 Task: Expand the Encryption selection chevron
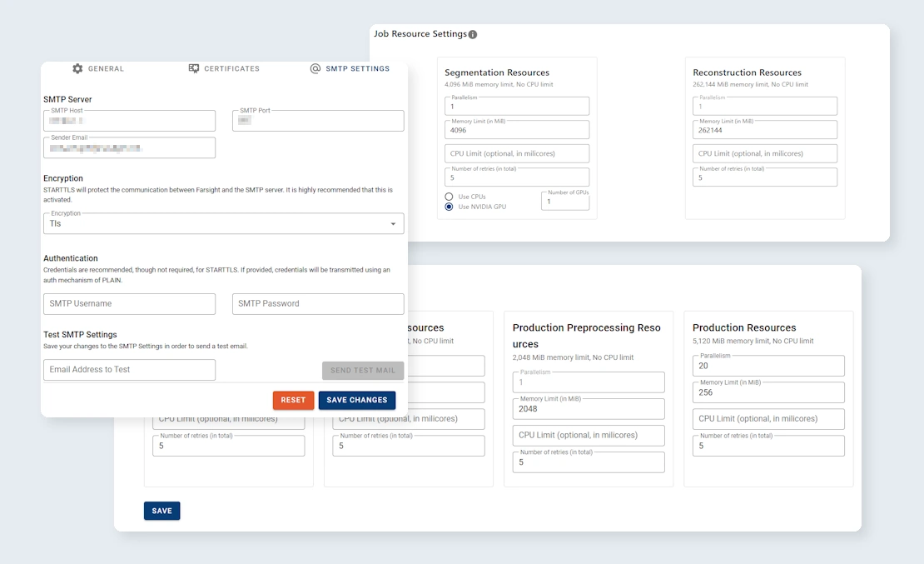[392, 223]
